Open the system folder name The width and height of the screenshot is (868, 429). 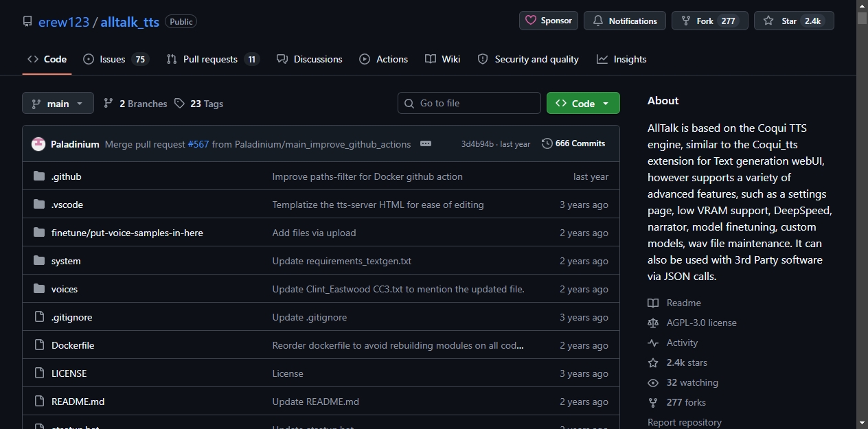pos(66,261)
